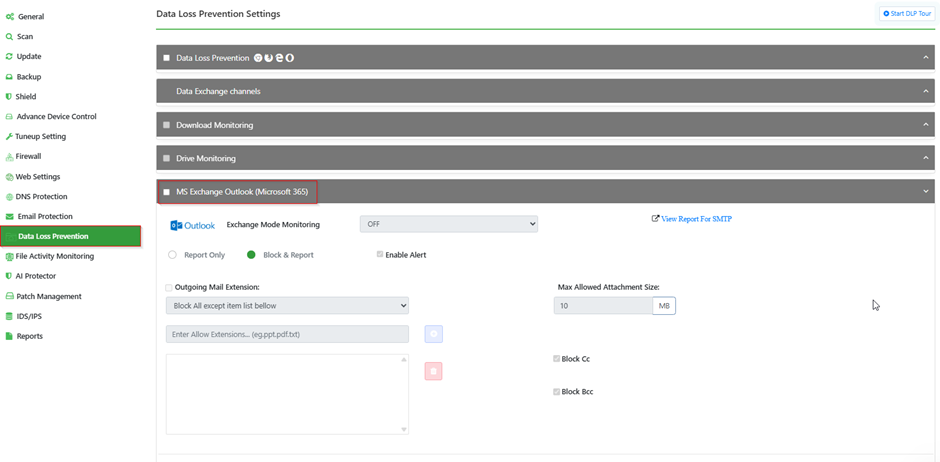Click the Backup icon in sidebar
940x462 pixels.
pos(9,77)
